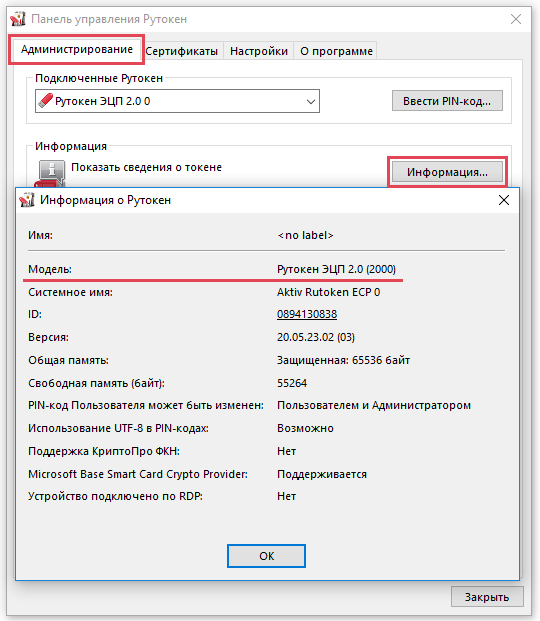
Task: Click the Ввести PIN-код button
Action: (447, 101)
